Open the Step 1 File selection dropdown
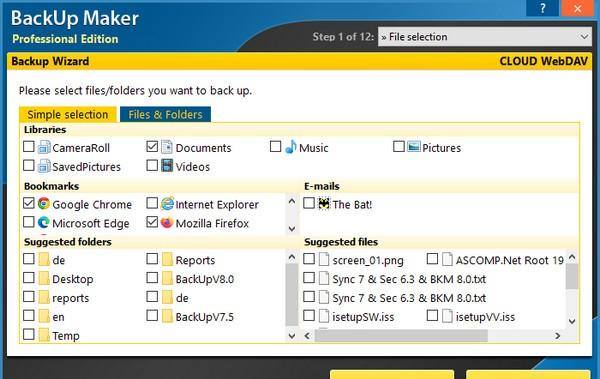Image resolution: width=600 pixels, height=379 pixels. tap(484, 37)
